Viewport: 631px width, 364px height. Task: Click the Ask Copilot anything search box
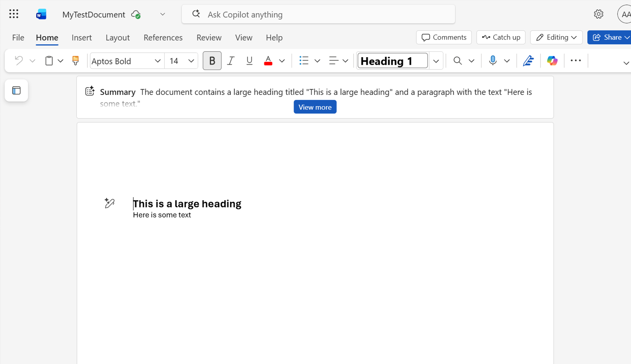[318, 14]
